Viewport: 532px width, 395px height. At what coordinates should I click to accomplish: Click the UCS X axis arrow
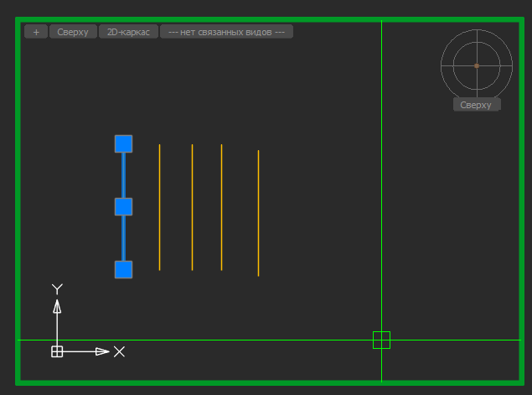[102, 351]
